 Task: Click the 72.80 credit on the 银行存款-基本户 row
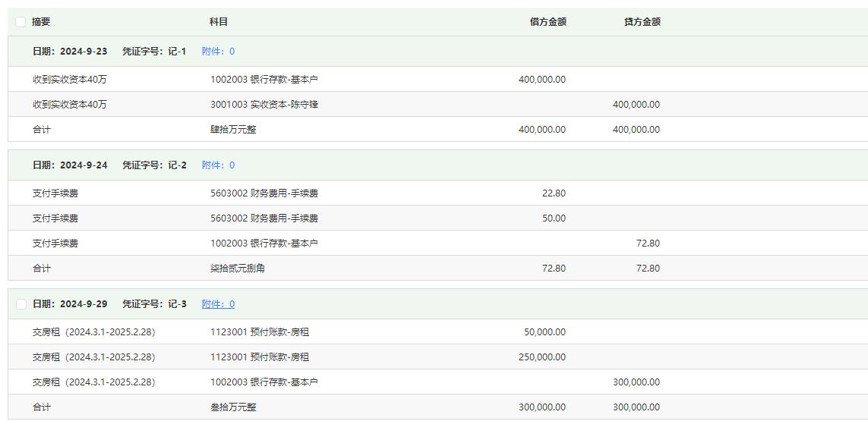click(649, 243)
